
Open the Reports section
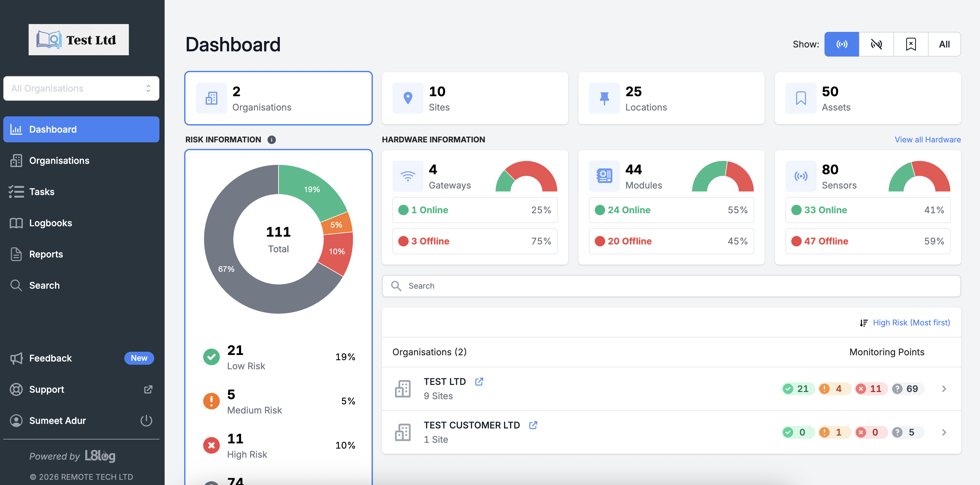click(x=46, y=254)
